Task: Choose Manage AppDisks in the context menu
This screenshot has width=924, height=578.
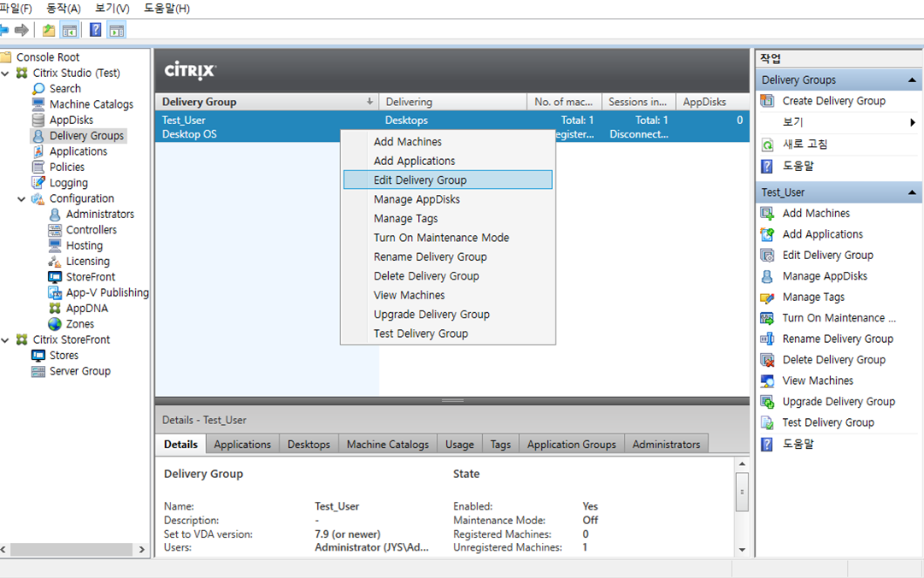Action: (x=448, y=199)
